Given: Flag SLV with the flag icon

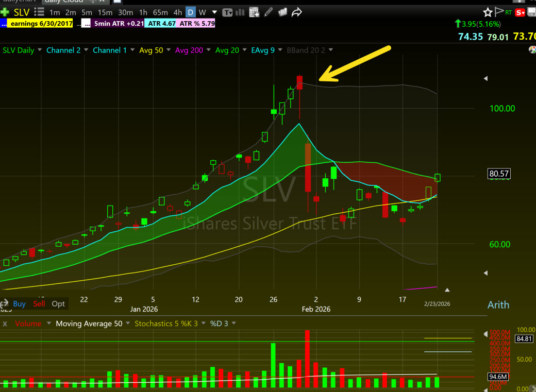Looking at the screenshot, I should (499, 12).
